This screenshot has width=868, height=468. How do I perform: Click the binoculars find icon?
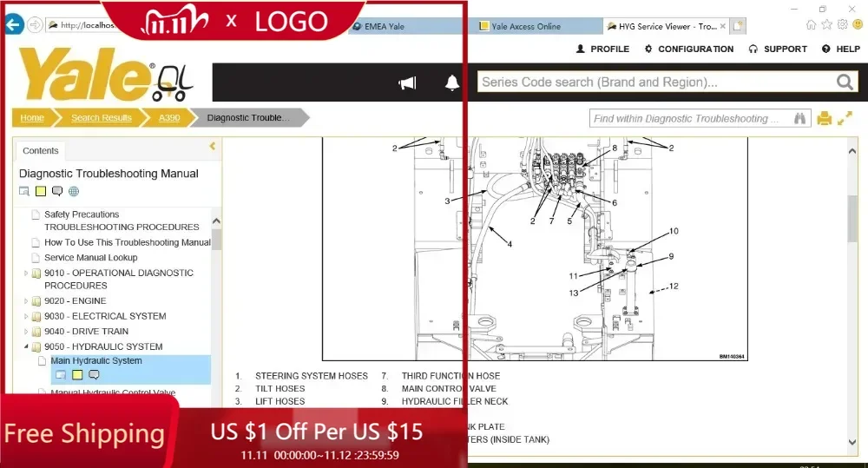pos(799,118)
